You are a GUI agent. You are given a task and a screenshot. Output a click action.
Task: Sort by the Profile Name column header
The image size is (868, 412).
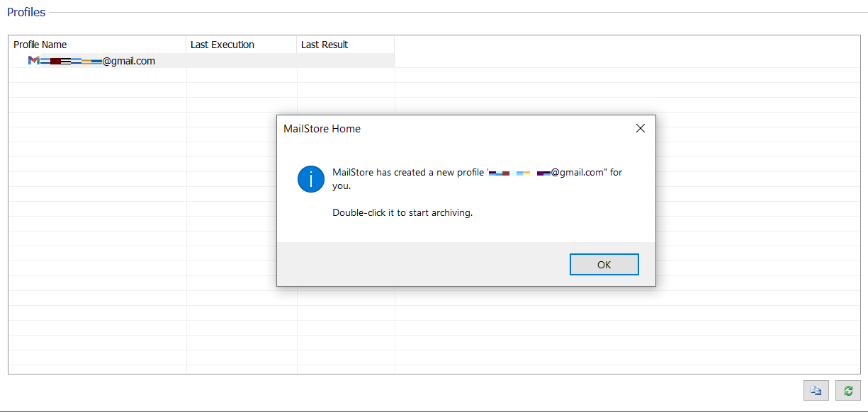(x=40, y=45)
